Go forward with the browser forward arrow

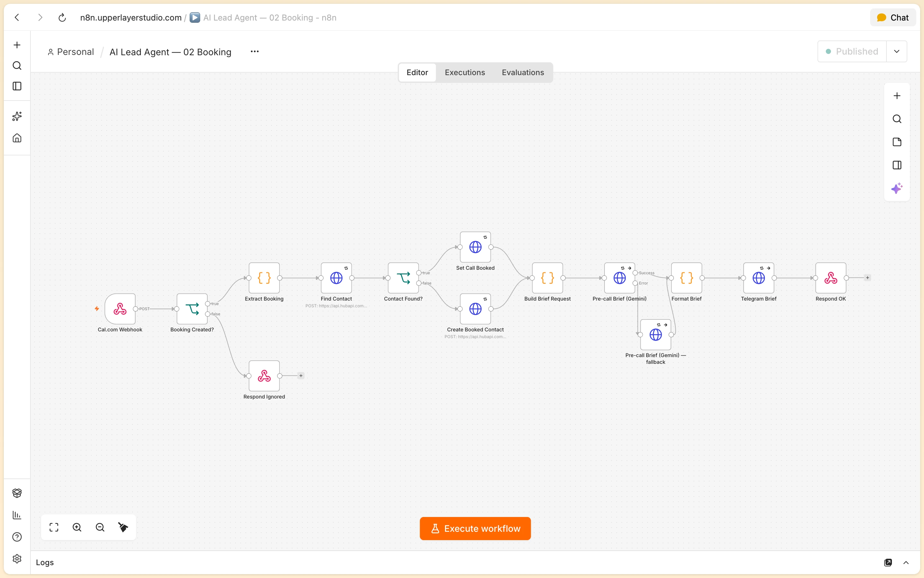(40, 18)
